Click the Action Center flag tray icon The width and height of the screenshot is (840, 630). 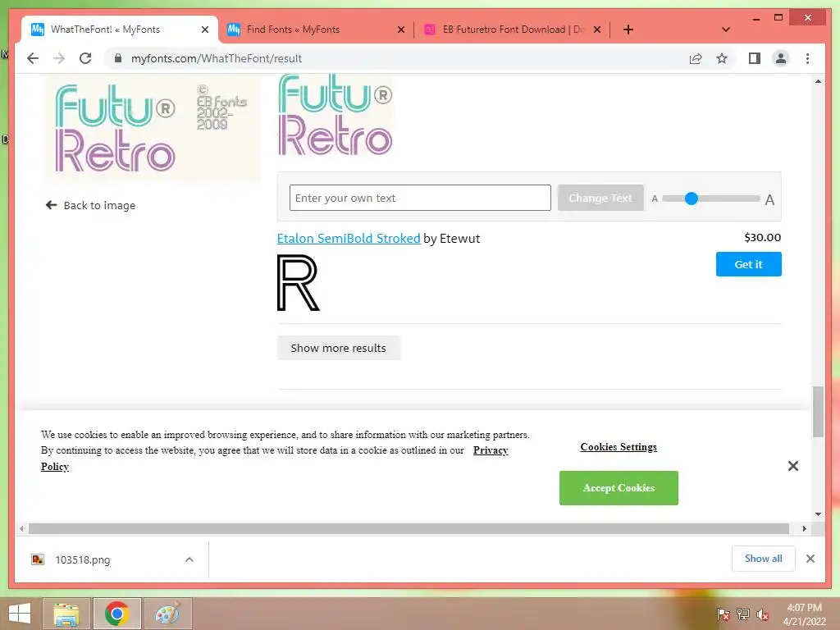723,614
